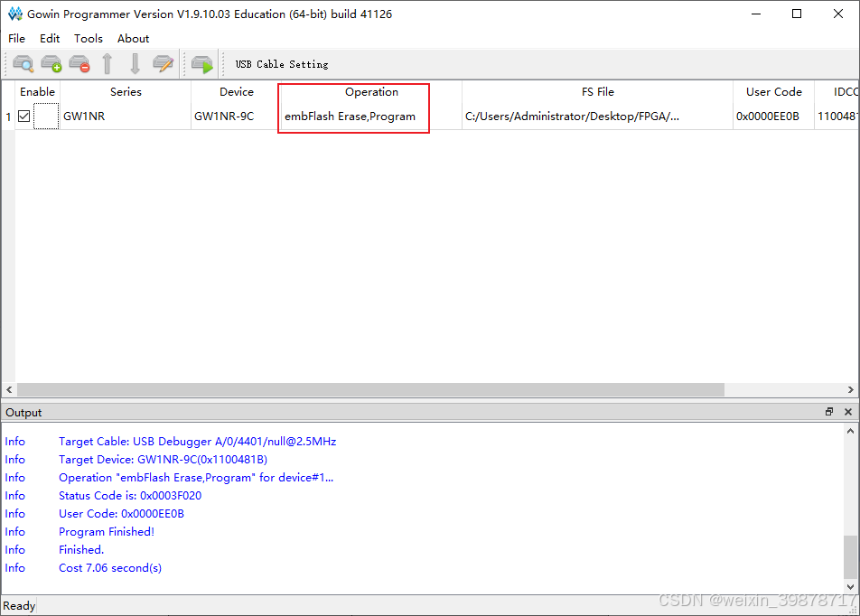Viewport: 860px width, 616px height.
Task: Select the embFlash Erase,Program operation cell
Action: point(371,117)
